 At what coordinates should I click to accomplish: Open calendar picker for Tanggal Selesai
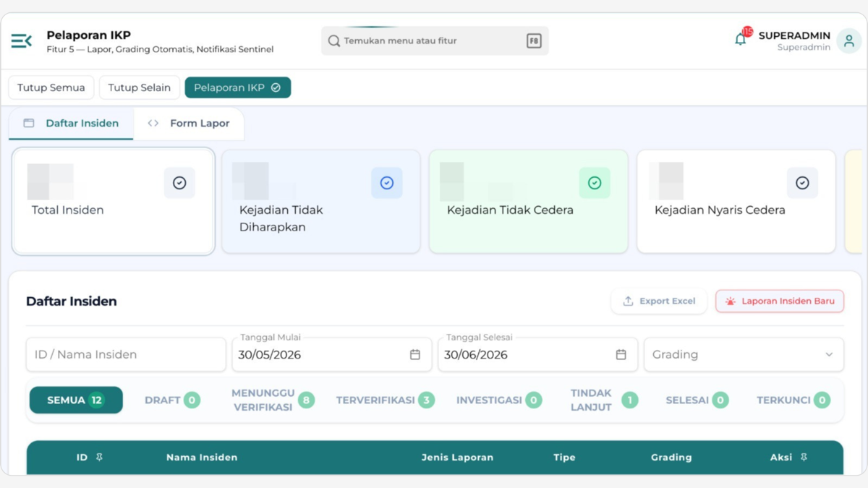click(621, 355)
